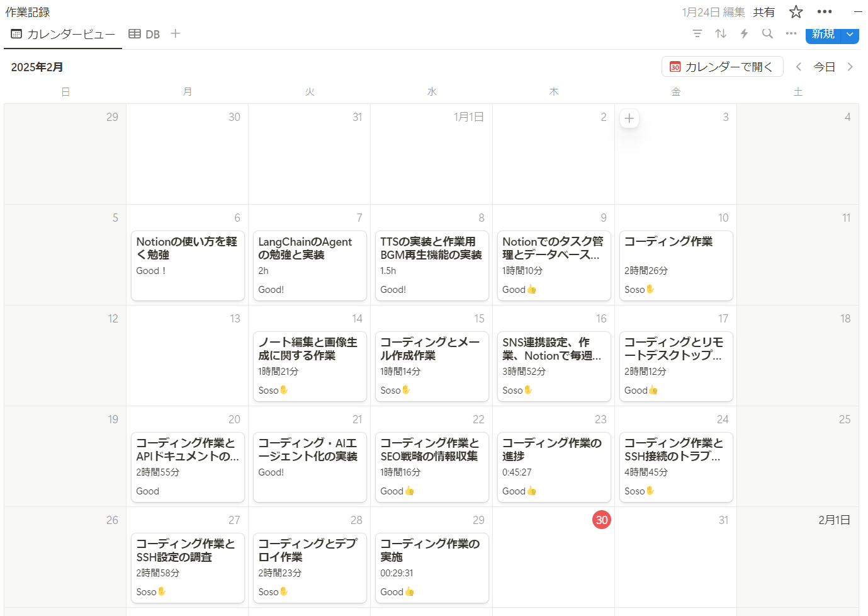The height and width of the screenshot is (616, 868).
Task: Add a new view with plus icon
Action: click(x=176, y=33)
